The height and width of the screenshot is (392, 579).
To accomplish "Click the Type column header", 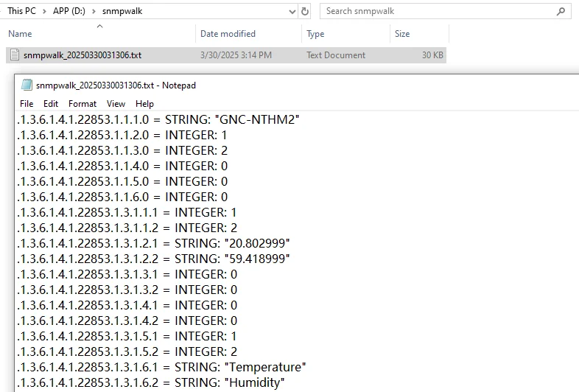I will point(345,34).
